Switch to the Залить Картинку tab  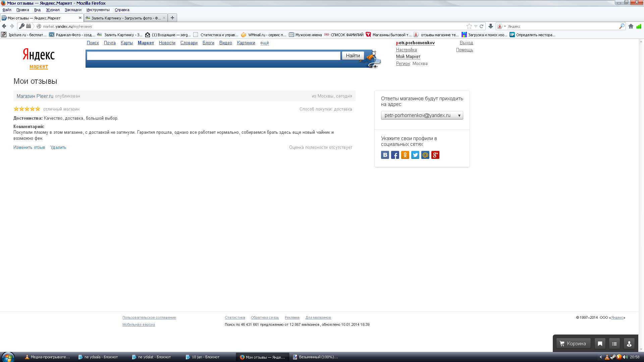(125, 18)
